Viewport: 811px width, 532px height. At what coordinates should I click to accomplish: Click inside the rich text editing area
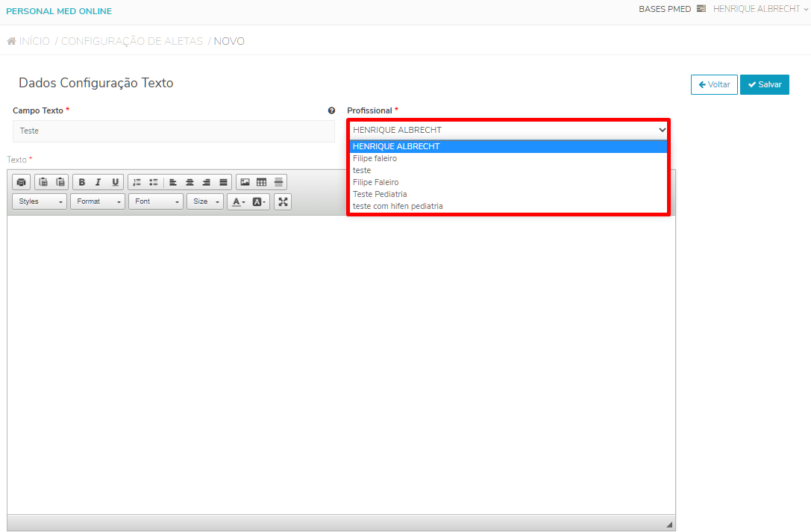(341, 364)
